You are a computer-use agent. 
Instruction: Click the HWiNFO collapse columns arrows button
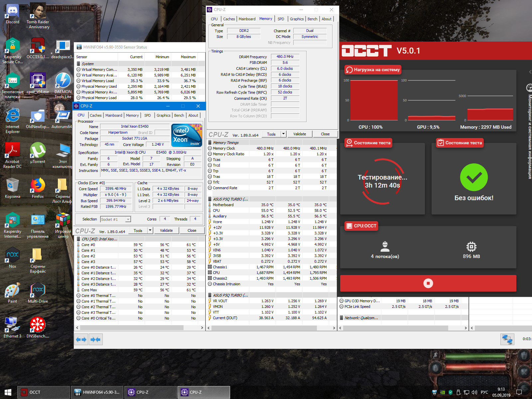click(x=95, y=339)
